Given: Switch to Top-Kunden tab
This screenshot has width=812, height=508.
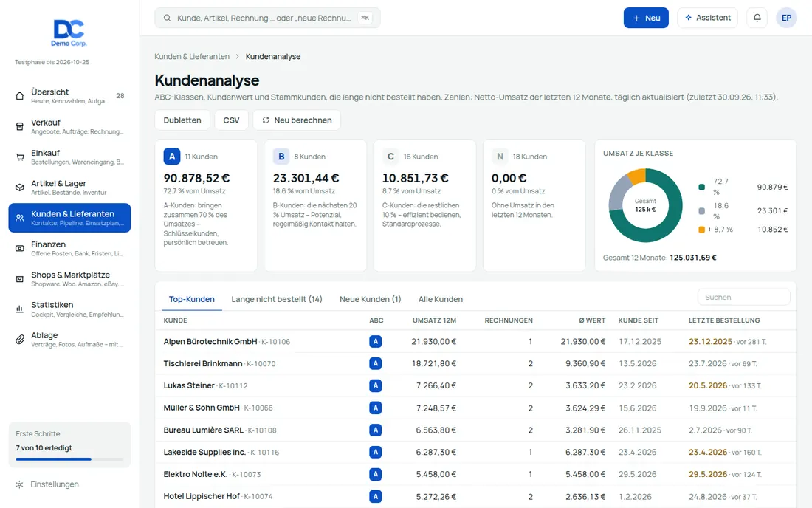Looking at the screenshot, I should [192, 299].
